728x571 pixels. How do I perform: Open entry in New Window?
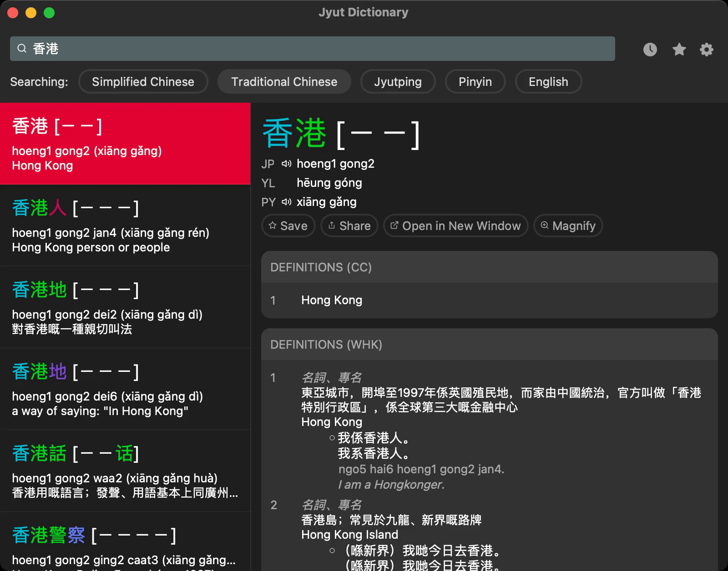(x=455, y=225)
